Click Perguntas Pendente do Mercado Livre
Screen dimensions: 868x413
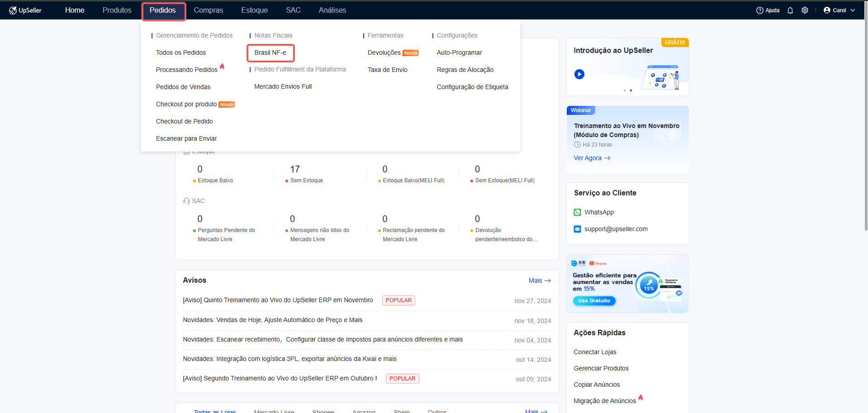[x=226, y=235]
